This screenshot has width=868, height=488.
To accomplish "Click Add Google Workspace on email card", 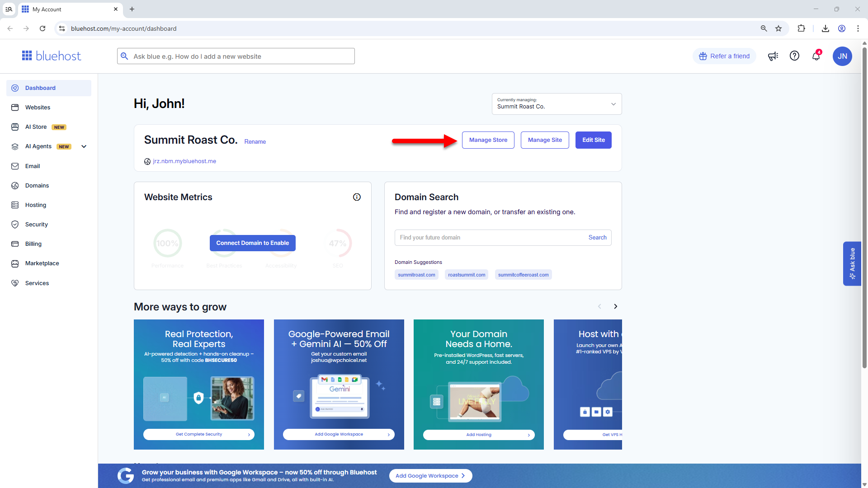I will coord(339,434).
